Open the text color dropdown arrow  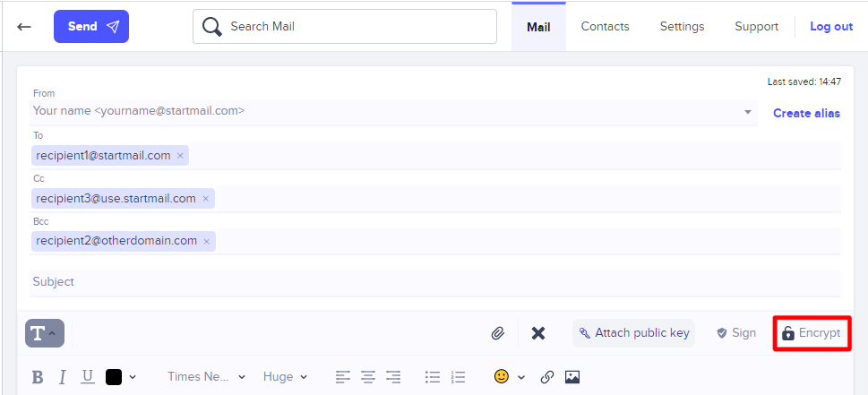(133, 377)
